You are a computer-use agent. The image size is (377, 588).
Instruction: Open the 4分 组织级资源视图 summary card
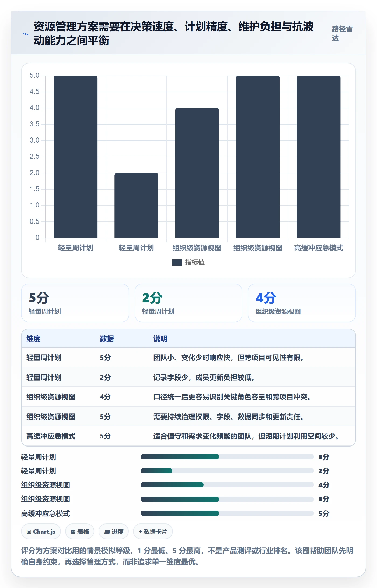click(302, 303)
